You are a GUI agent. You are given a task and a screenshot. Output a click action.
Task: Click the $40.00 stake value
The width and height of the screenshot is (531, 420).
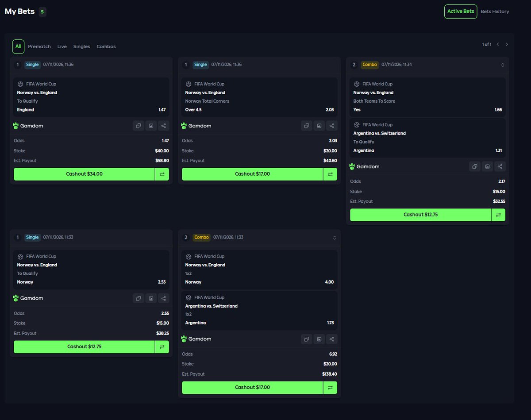coord(162,151)
